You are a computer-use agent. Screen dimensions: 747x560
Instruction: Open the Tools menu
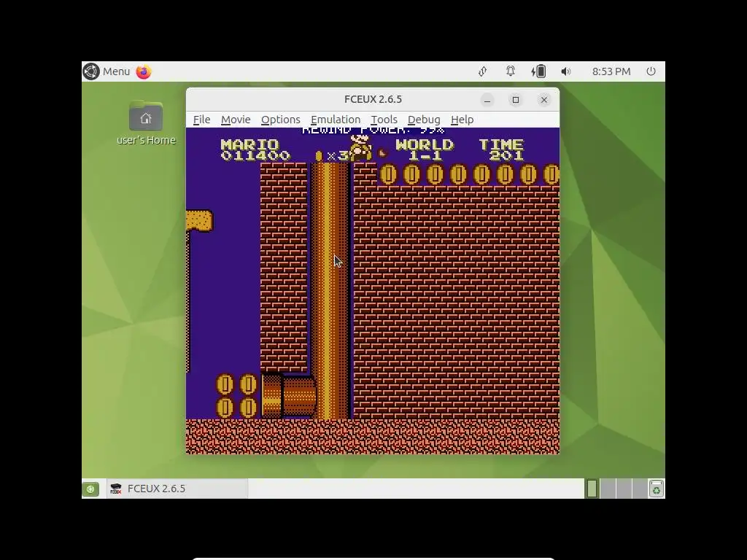[384, 120]
